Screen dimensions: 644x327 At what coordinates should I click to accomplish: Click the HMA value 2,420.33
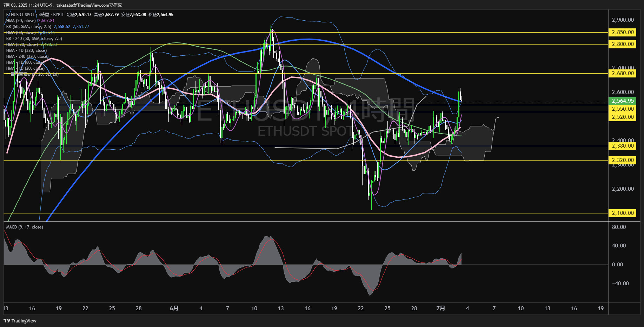tap(48, 45)
